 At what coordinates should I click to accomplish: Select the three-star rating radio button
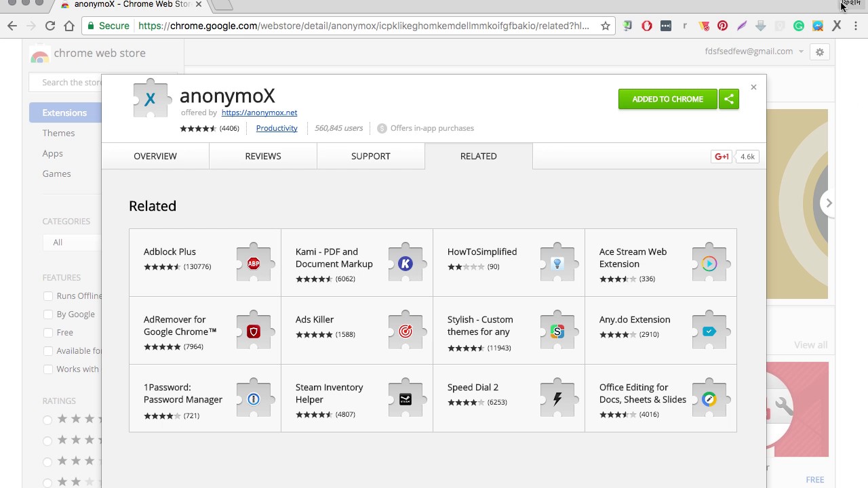pos(47,462)
